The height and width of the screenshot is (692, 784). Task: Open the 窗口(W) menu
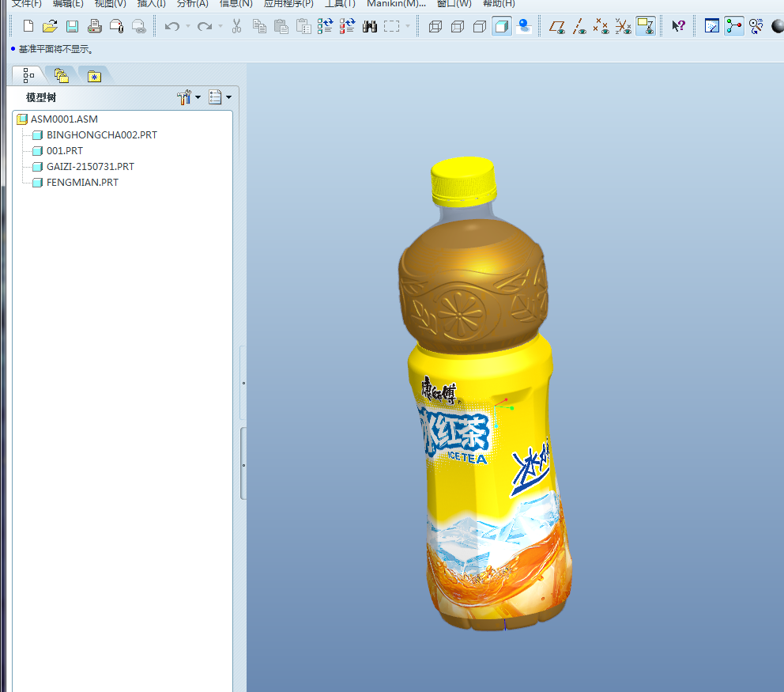point(454,4)
